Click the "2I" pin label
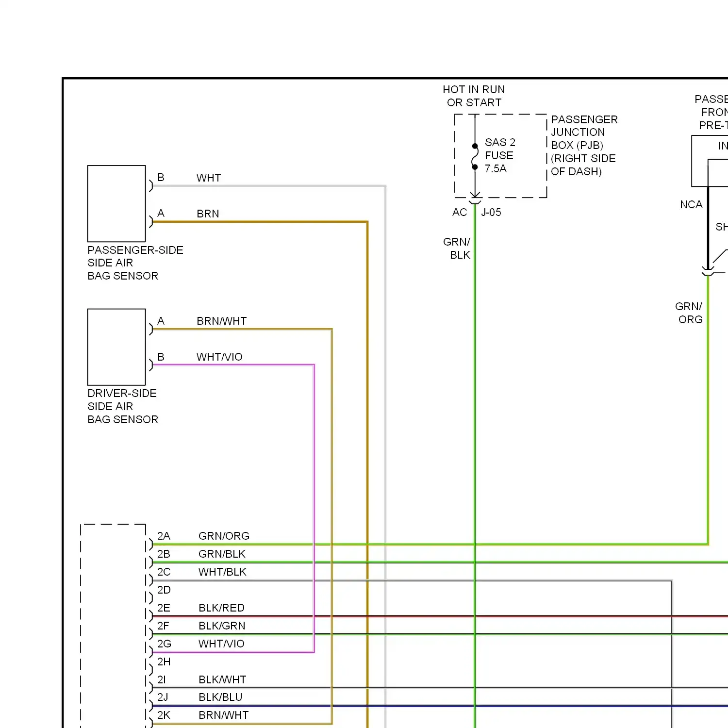Viewport: 728px width, 728px height. click(x=161, y=679)
